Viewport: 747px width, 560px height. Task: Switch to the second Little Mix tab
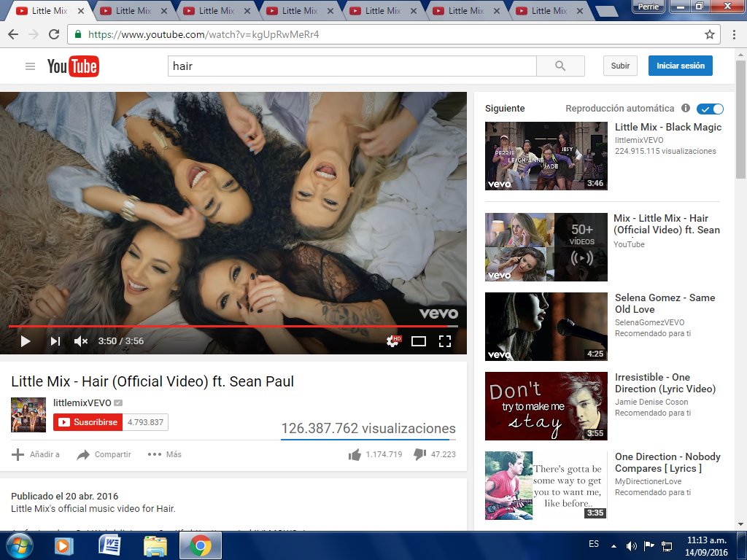[133, 10]
